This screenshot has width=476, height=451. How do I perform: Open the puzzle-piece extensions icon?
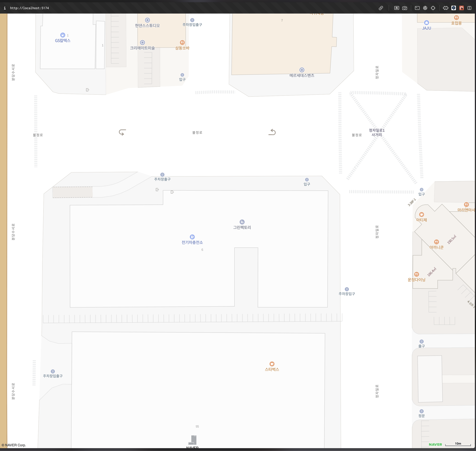[446, 8]
